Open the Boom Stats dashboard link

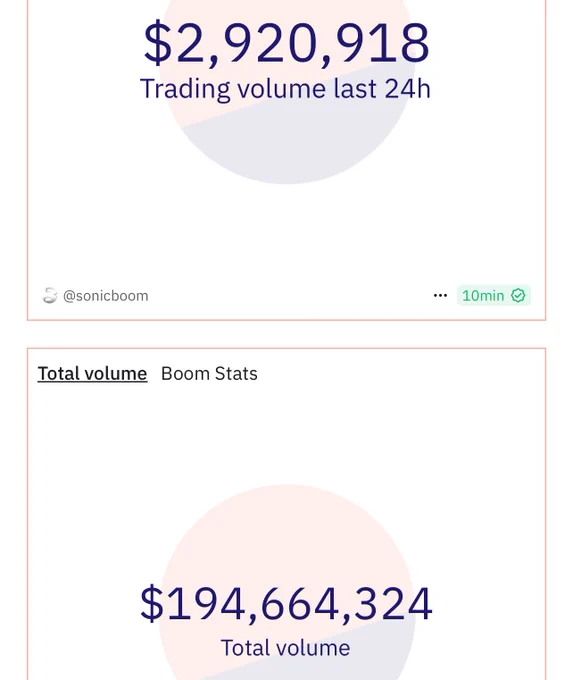tap(209, 374)
